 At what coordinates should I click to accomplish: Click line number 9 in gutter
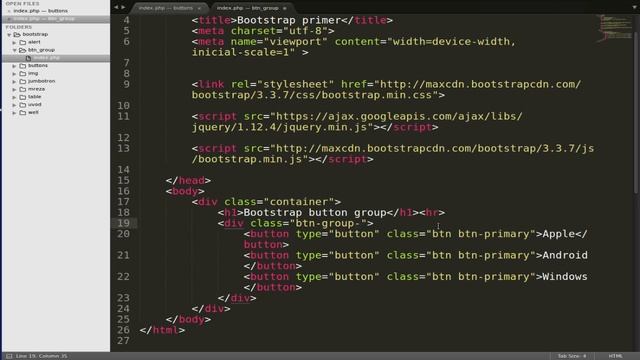[x=126, y=84]
